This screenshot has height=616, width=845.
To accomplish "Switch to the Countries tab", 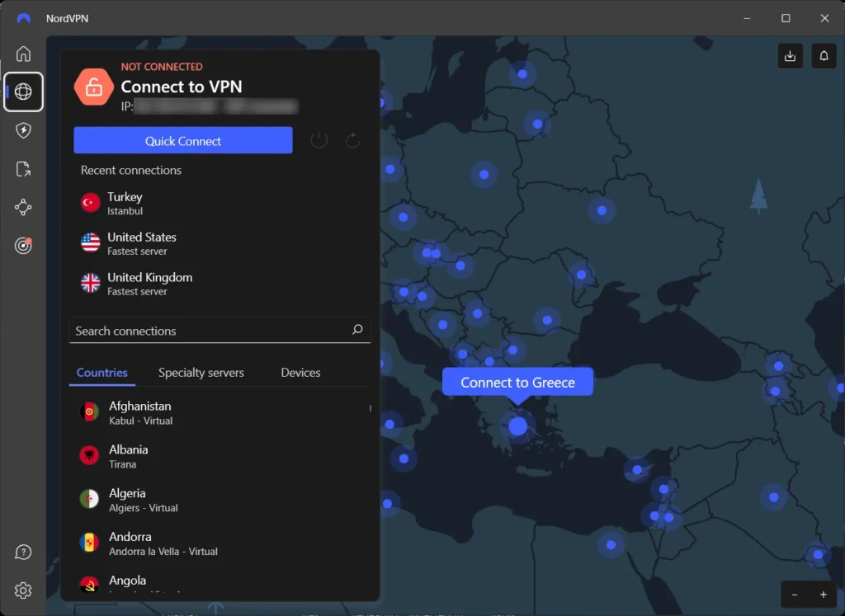I will click(101, 373).
